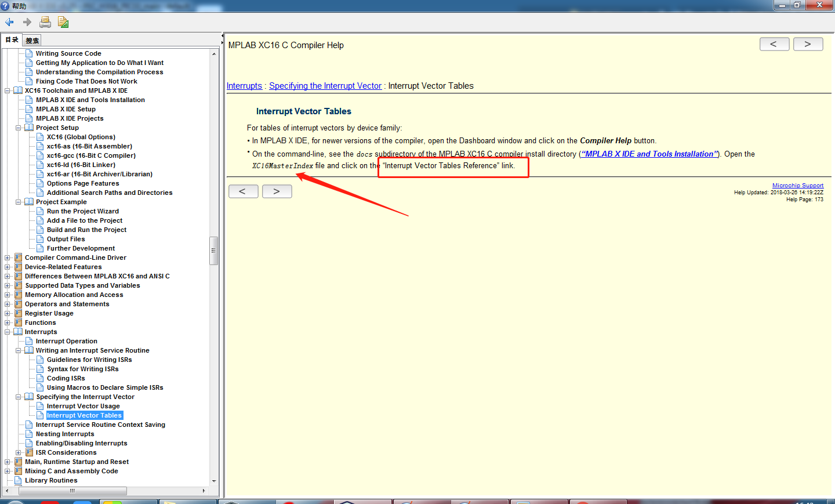Click the Print toolbar icon
835x504 pixels.
[45, 22]
